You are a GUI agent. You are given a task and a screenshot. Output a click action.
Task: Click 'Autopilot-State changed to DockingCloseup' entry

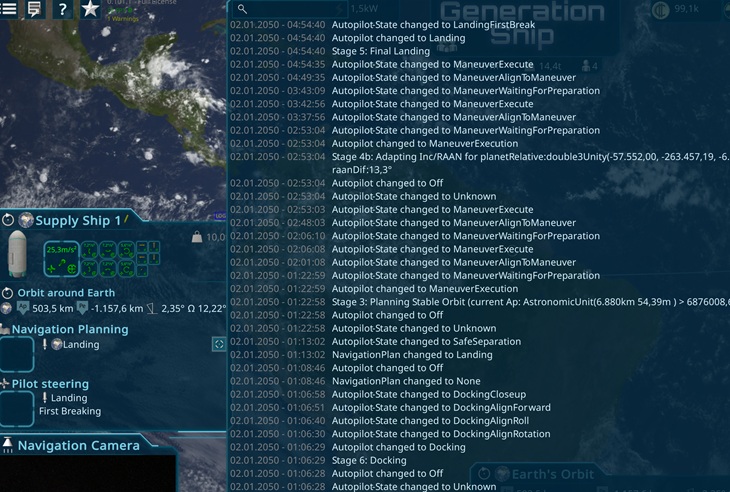pyautogui.click(x=429, y=394)
